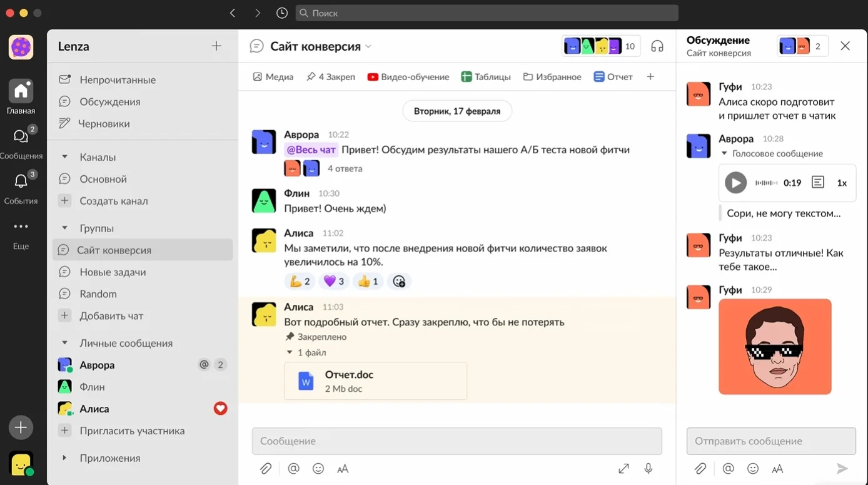Toggle the purple heart reaction with 3
The width and height of the screenshot is (868, 485).
click(x=333, y=282)
